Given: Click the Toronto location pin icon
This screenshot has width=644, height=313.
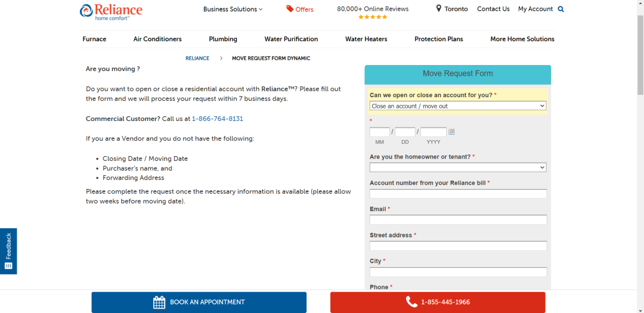Looking at the screenshot, I should 439,8.
